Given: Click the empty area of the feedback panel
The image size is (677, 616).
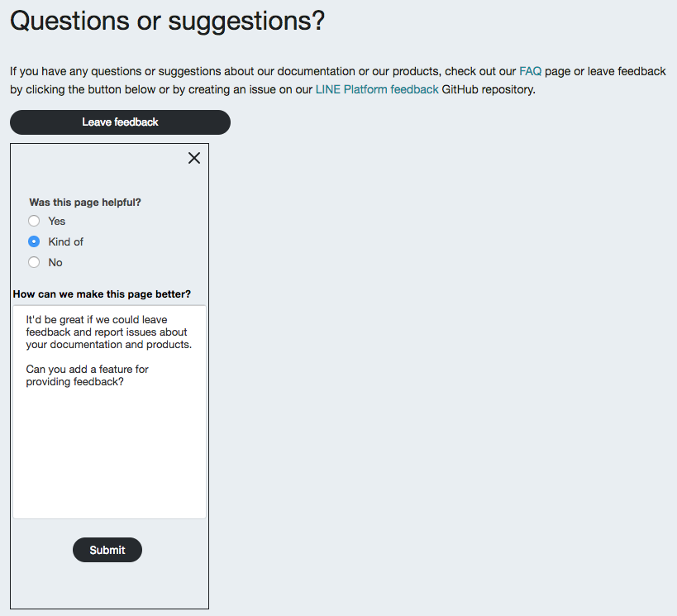Looking at the screenshot, I should 107,587.
